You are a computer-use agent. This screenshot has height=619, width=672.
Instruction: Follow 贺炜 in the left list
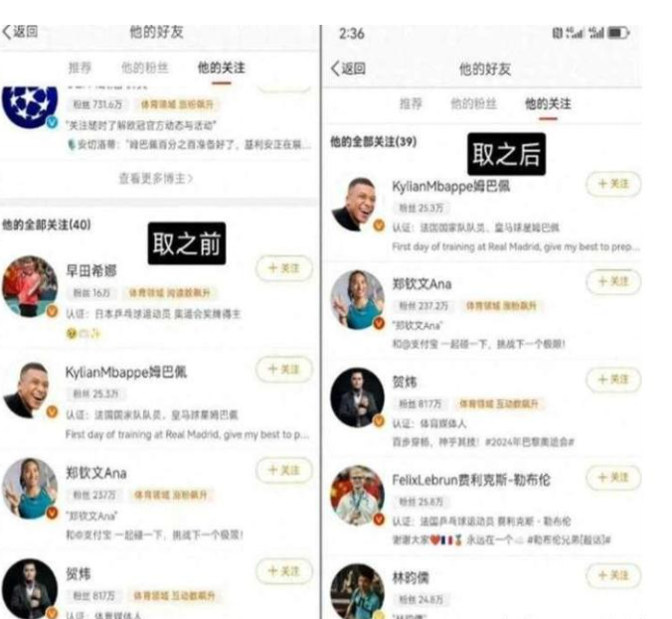pyautogui.click(x=284, y=571)
